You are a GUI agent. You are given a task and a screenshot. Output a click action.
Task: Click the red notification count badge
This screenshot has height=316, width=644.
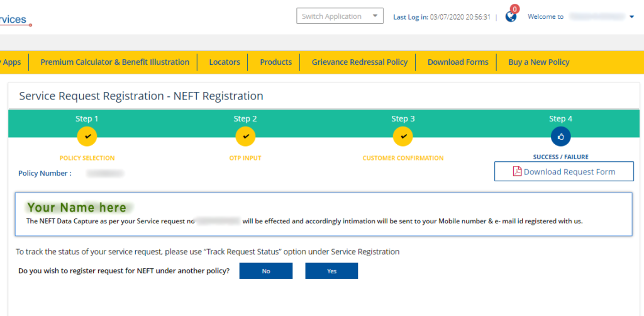click(515, 9)
